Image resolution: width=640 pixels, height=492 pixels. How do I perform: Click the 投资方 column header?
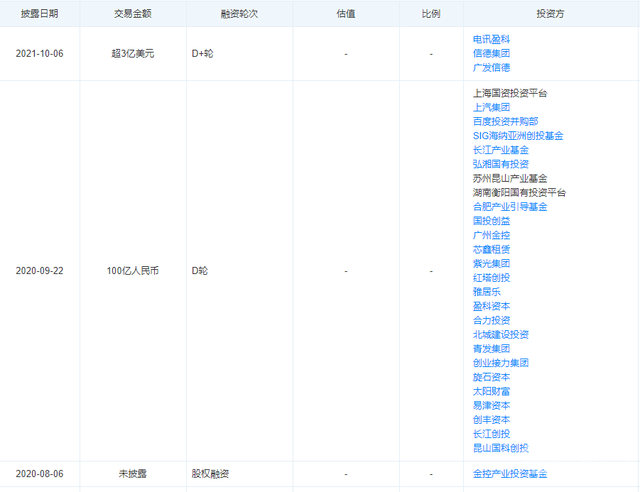(550, 14)
